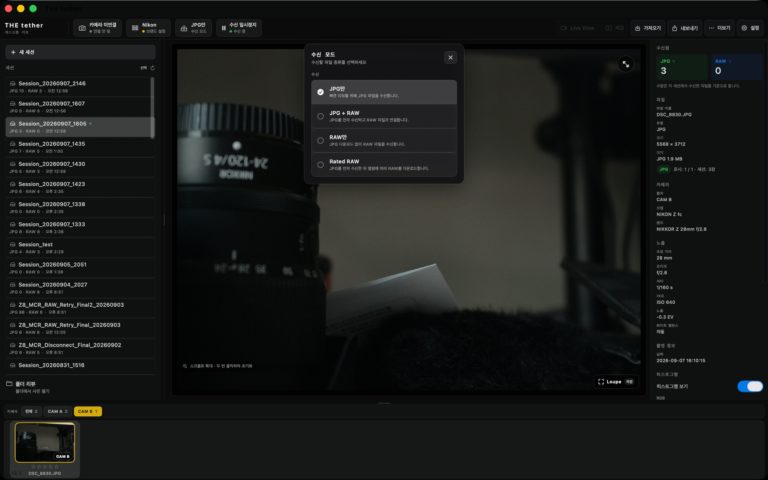Open the Loupe view button
Screen dimensions: 768x480
tap(616, 382)
